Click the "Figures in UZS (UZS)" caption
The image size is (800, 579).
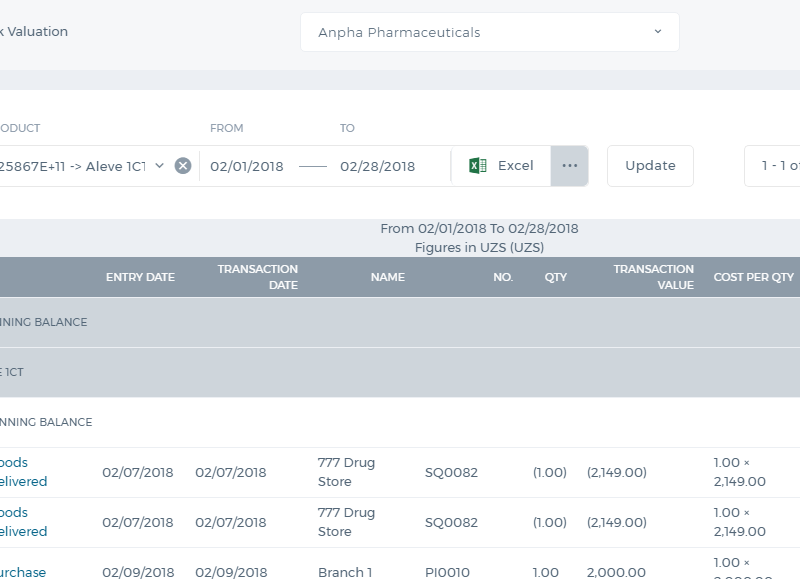point(479,247)
